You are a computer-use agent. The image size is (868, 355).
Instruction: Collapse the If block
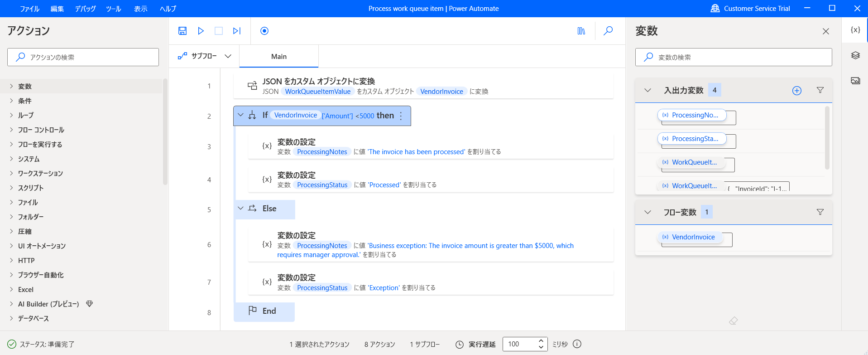(241, 115)
